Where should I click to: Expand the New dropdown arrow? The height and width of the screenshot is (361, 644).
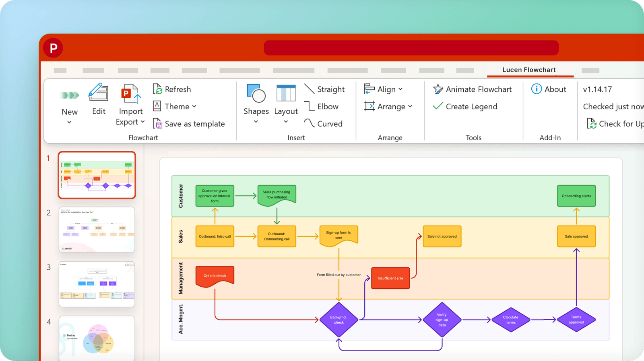pyautogui.click(x=69, y=122)
